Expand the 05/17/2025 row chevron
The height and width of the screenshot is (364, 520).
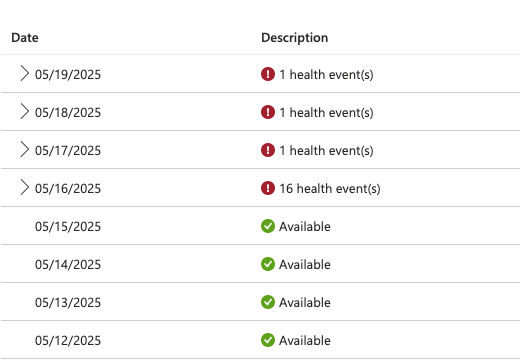[24, 149]
